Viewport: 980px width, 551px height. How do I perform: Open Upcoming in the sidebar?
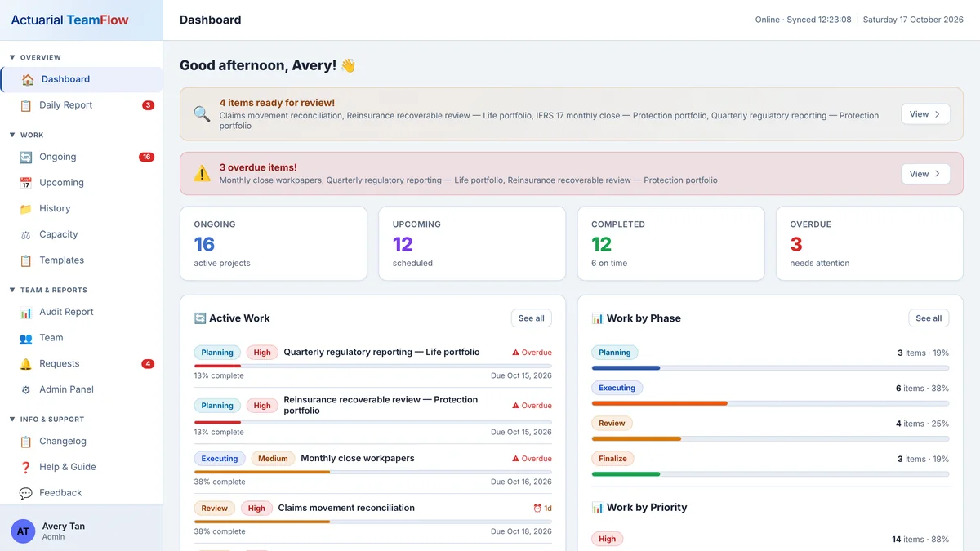[82, 183]
